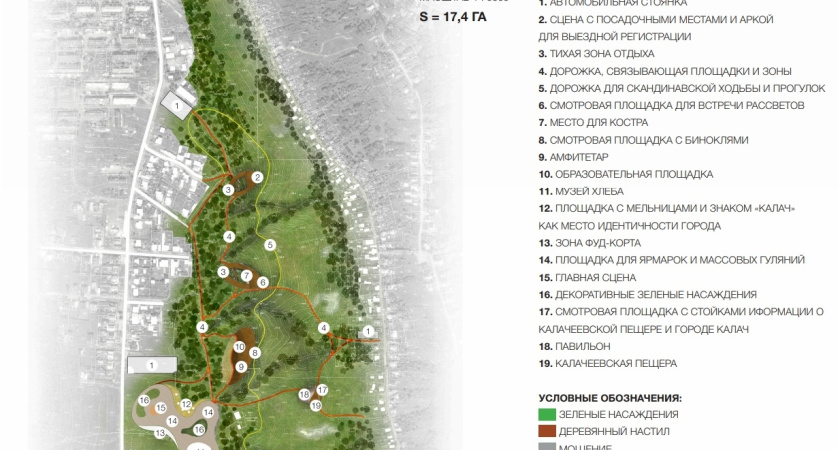Click legend entry 11 МУЗЕЙ ХЛЕБА
The width and height of the screenshot is (840, 450).
click(580, 191)
